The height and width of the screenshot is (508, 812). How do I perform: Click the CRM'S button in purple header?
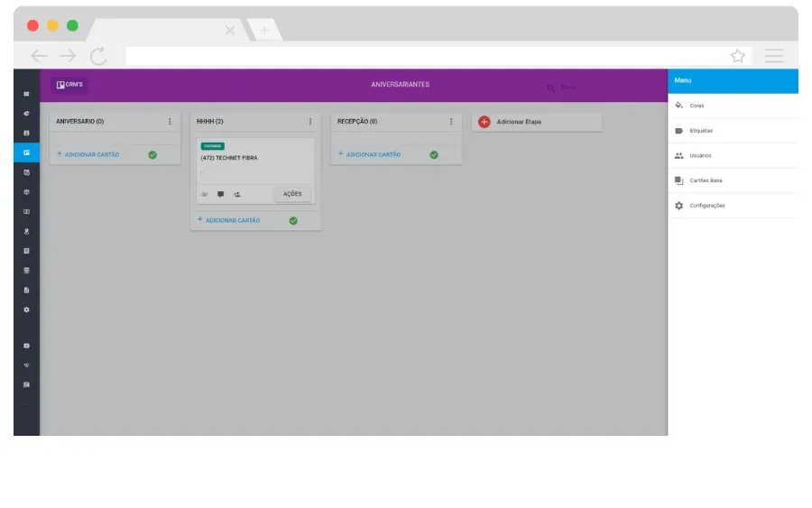pyautogui.click(x=69, y=85)
